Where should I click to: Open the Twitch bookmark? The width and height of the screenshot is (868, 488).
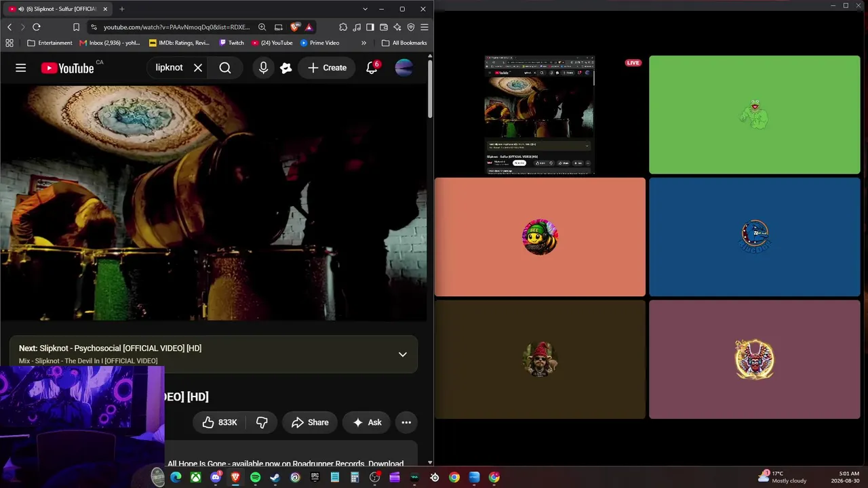tap(231, 43)
